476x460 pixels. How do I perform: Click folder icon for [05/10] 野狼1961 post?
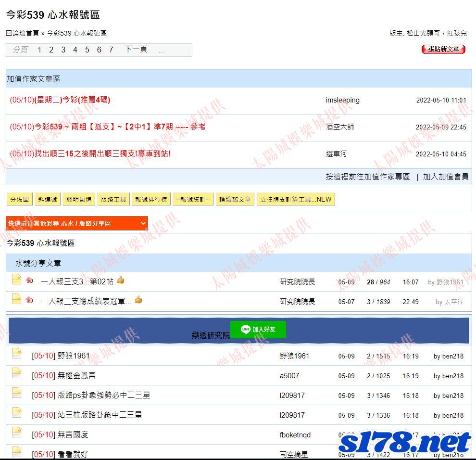click(x=16, y=353)
